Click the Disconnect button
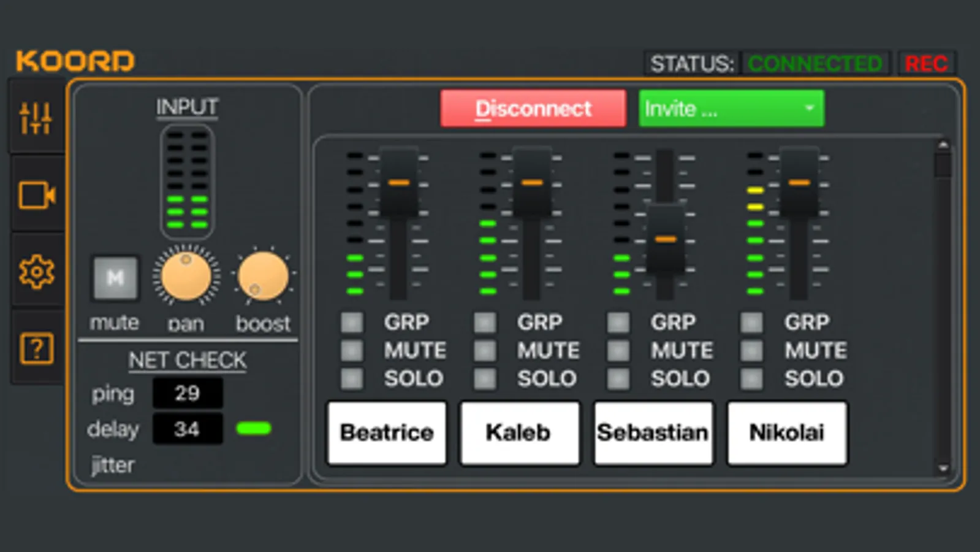 tap(533, 109)
